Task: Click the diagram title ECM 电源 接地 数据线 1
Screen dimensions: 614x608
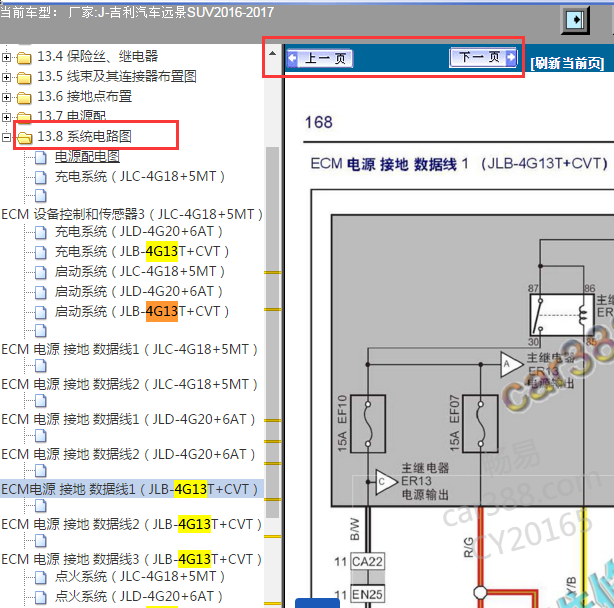Action: coord(459,164)
